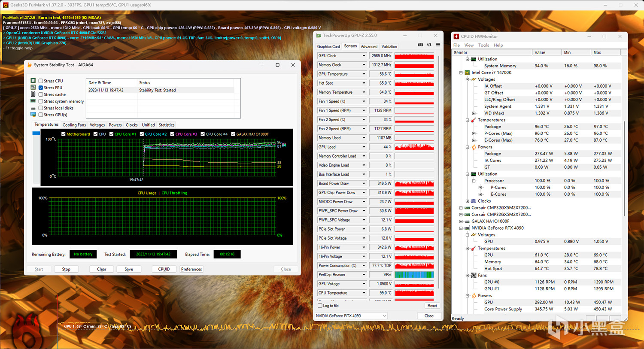Enable Log to file in GPU-Z
This screenshot has height=349, width=644.
click(x=320, y=306)
